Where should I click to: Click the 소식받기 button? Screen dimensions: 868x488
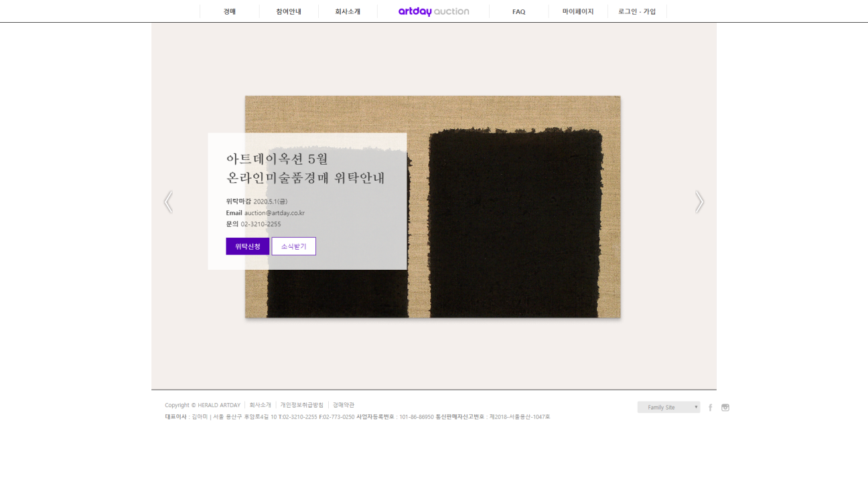293,246
